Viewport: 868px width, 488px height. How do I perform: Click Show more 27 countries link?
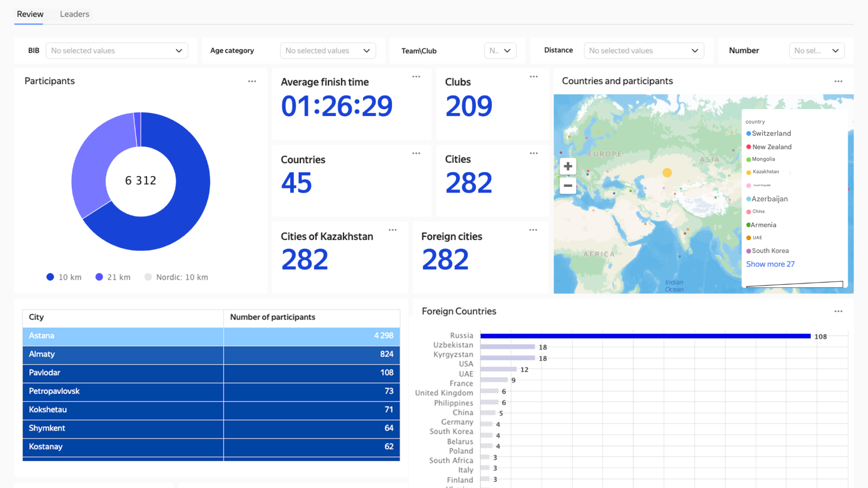tap(770, 264)
